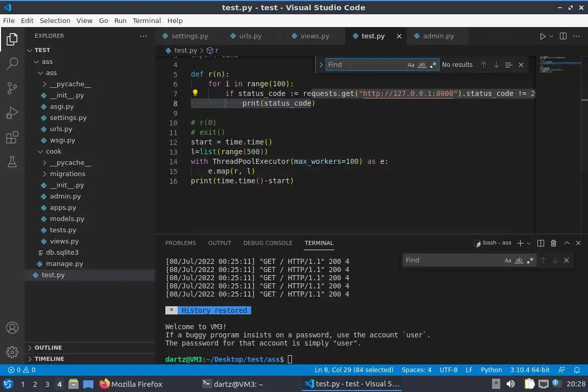Go to next match in editor Find
This screenshot has width=588, height=392.
pos(496,65)
